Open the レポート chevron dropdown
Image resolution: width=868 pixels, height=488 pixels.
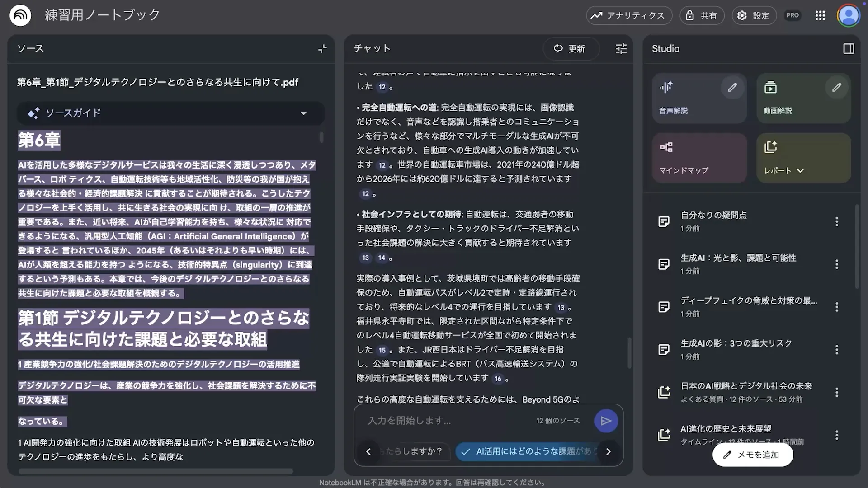[x=801, y=170]
